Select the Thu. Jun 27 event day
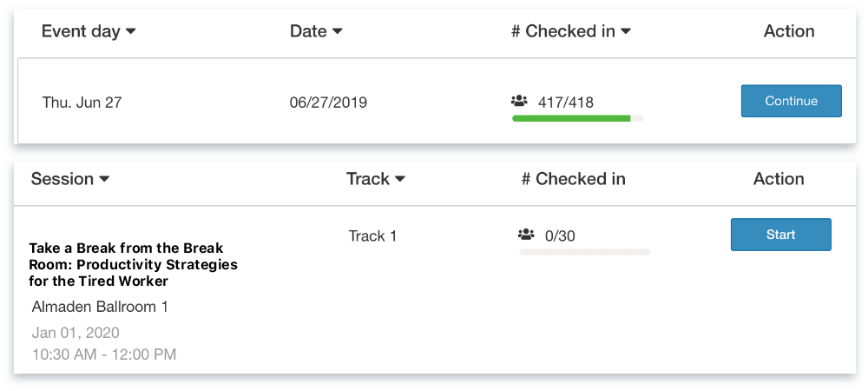Screen dimensions: 868x391 82,103
